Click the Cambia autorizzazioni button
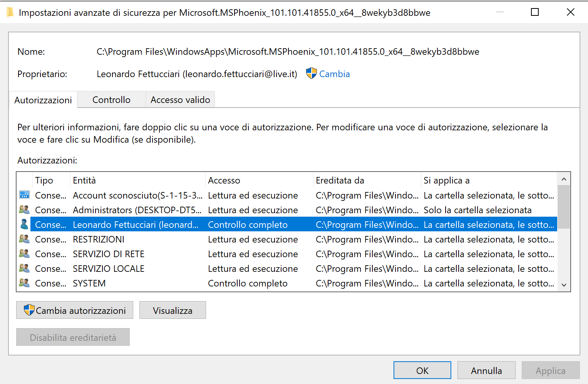This screenshot has width=588, height=384. tap(75, 310)
